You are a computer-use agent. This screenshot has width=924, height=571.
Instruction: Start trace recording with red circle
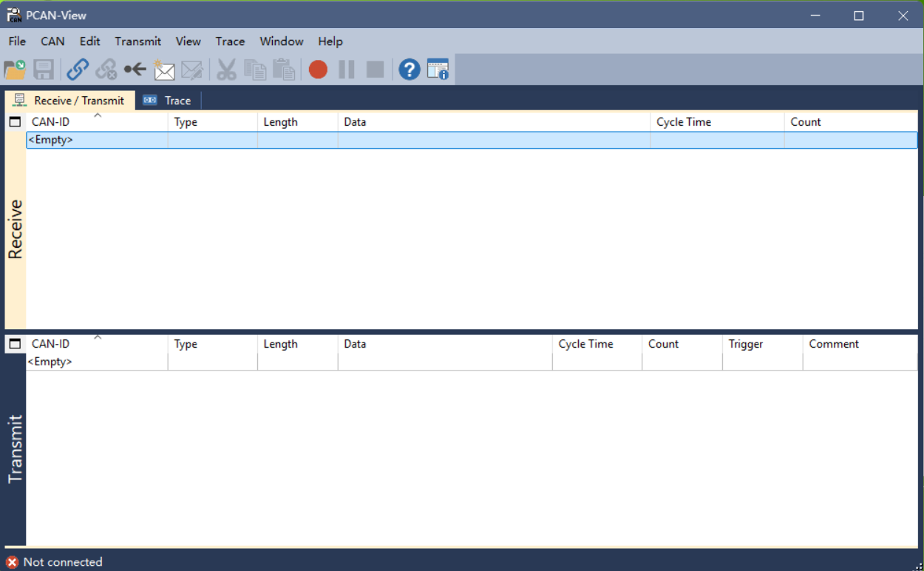pos(318,70)
